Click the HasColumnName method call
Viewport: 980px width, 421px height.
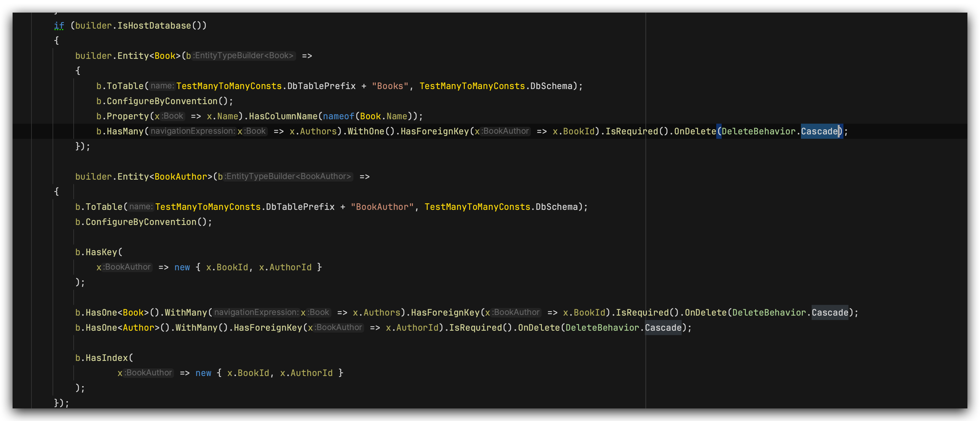click(283, 116)
